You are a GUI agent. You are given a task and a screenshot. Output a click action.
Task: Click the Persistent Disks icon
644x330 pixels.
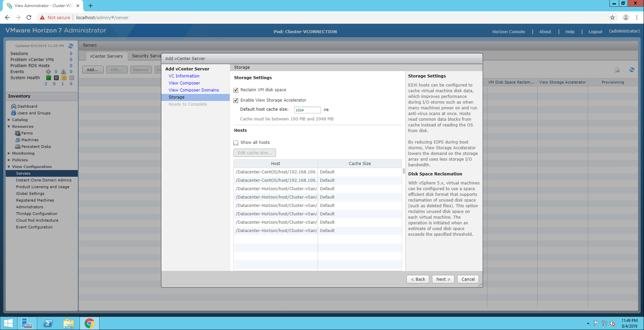(18, 147)
